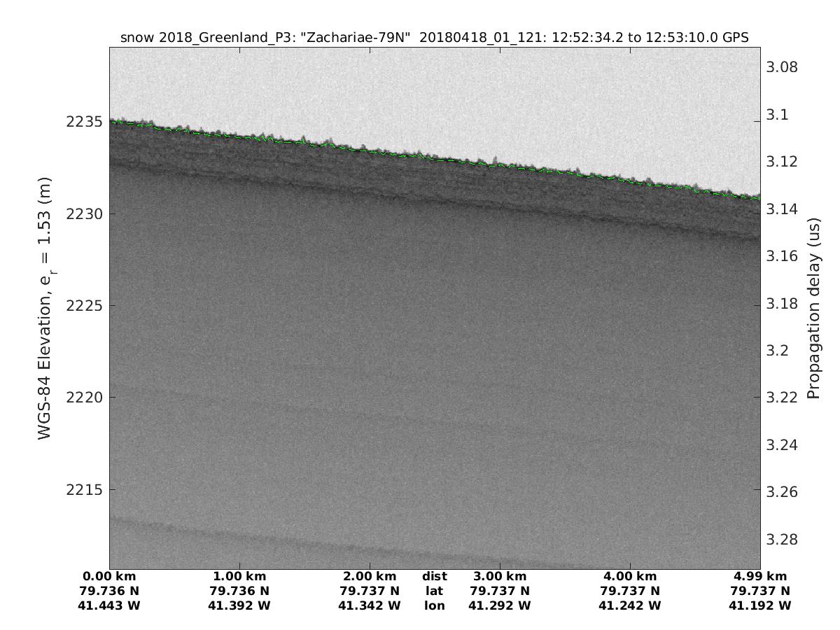Click the '41.292 W' longitude label
The height and width of the screenshot is (630, 840).
[500, 606]
